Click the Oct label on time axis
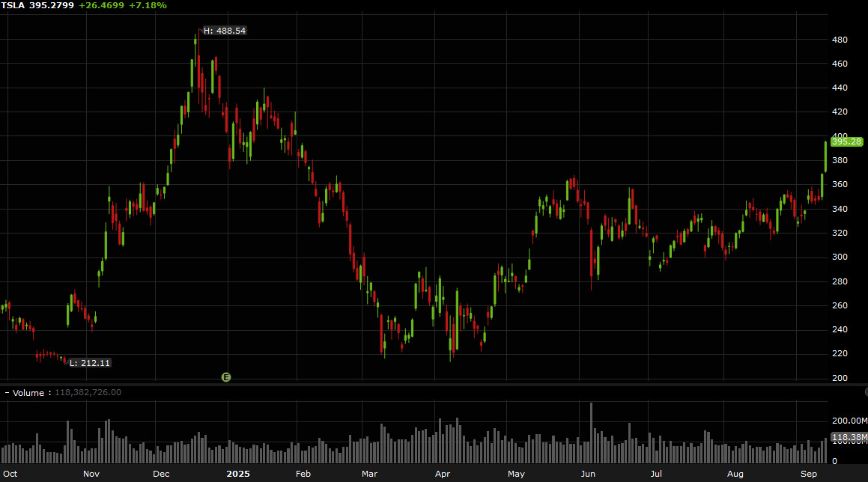This screenshot has height=482, width=868. coord(10,474)
